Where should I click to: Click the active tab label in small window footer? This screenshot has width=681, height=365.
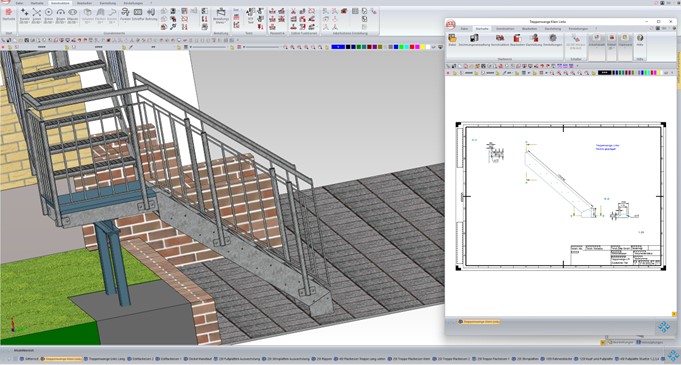point(479,322)
